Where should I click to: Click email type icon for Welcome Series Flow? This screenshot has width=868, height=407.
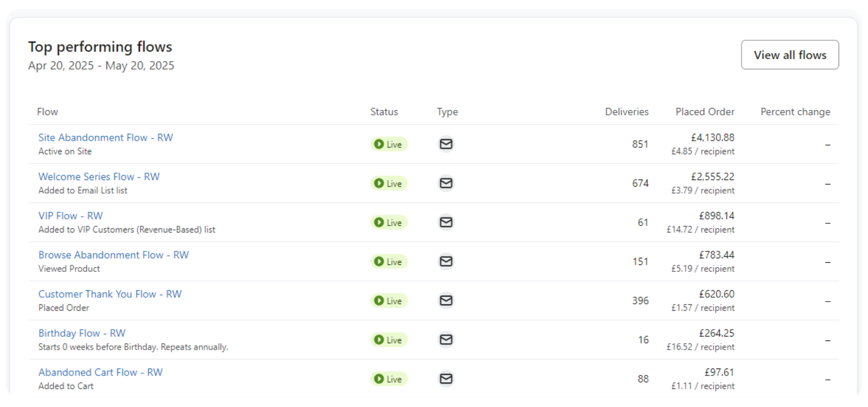coord(446,183)
